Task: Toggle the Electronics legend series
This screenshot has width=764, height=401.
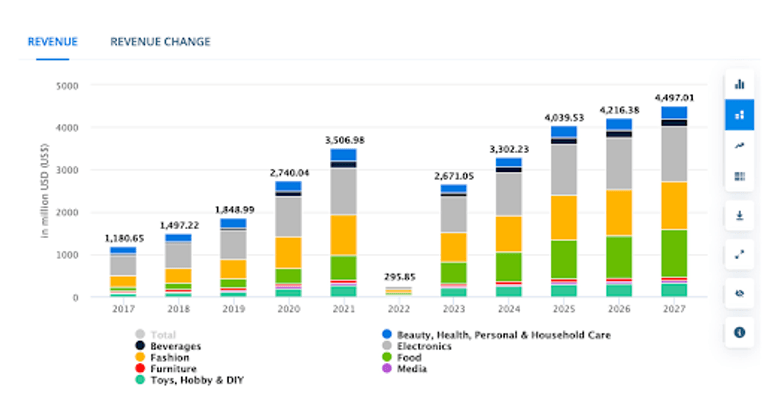Action: [x=417, y=346]
